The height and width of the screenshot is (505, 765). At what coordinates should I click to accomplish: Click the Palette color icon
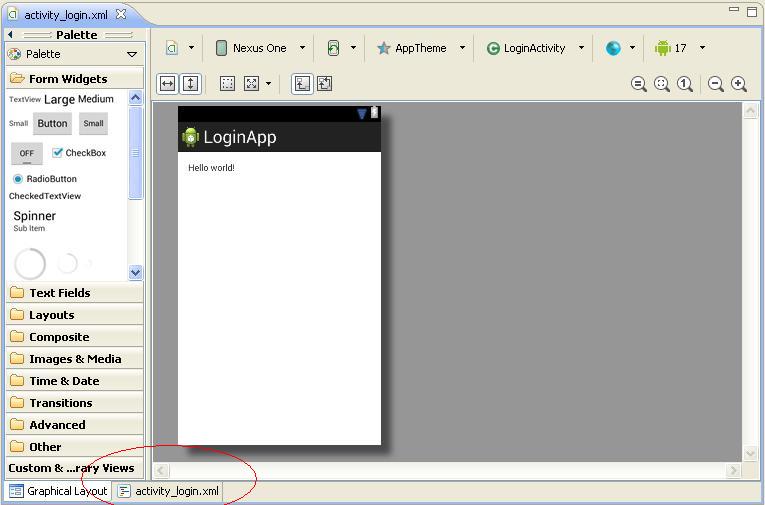pos(15,54)
